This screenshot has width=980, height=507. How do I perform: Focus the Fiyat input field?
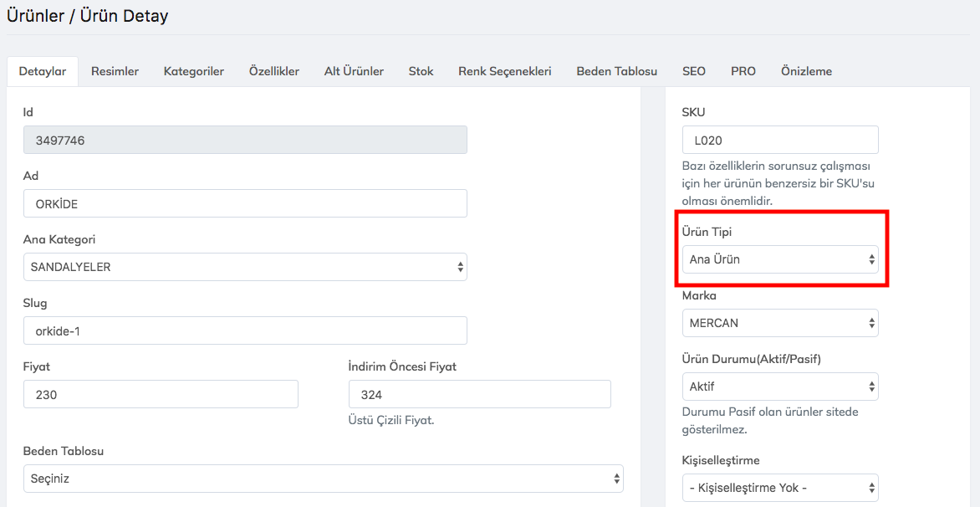[161, 394]
